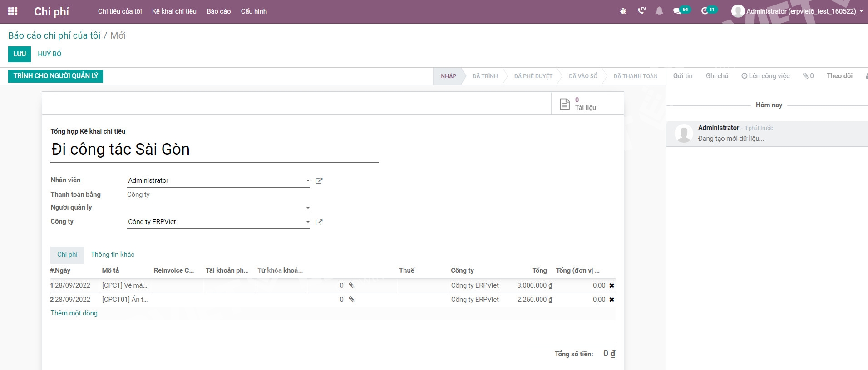Click the Theo dõi follow button
The image size is (868, 370).
point(839,76)
